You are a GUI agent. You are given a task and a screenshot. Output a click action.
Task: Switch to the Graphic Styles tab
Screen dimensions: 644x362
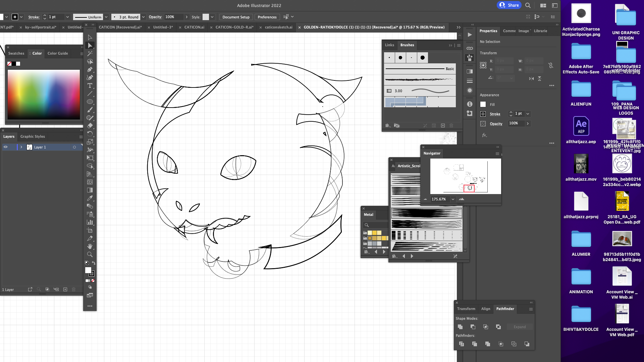[x=33, y=136]
